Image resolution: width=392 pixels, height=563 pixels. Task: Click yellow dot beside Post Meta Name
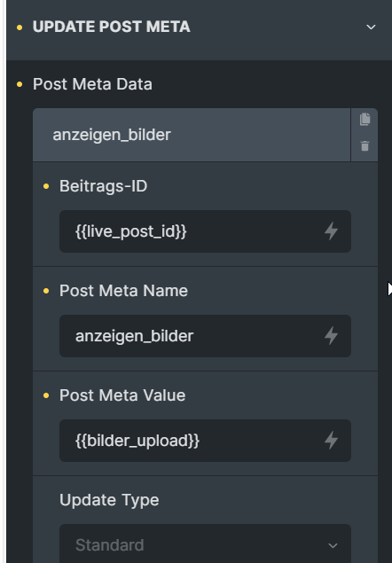pos(46,291)
